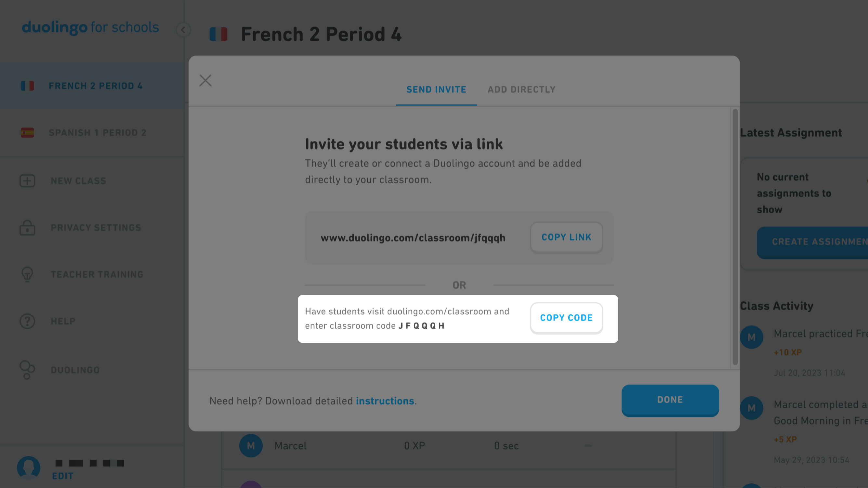Click the COPY CODE button
The height and width of the screenshot is (488, 868).
pyautogui.click(x=566, y=318)
